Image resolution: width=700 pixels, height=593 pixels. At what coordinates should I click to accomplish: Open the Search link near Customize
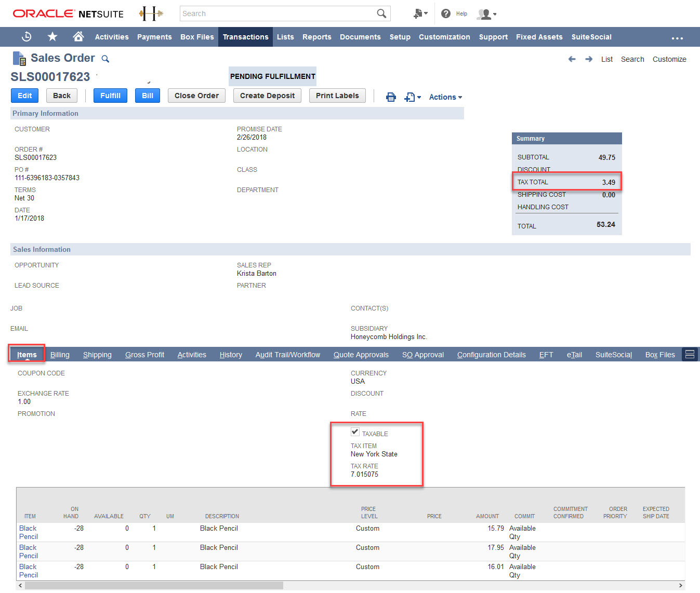(x=632, y=59)
